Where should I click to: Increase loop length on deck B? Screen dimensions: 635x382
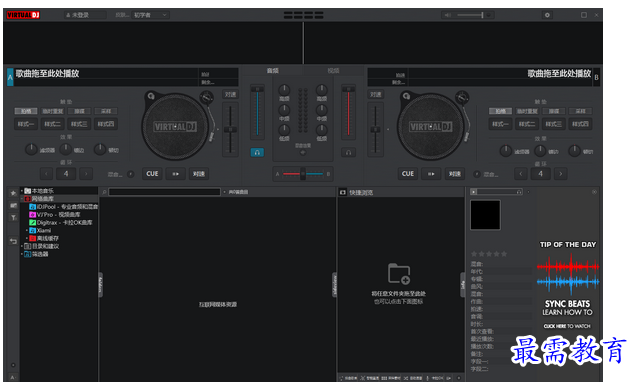[x=560, y=174]
